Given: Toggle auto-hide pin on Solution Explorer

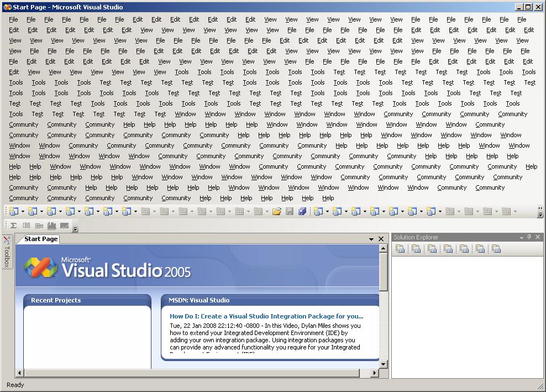Looking at the screenshot, I should pos(529,237).
